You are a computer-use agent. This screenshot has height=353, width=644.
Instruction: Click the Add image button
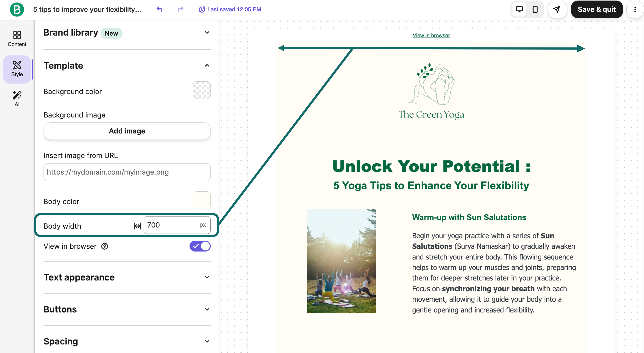127,131
